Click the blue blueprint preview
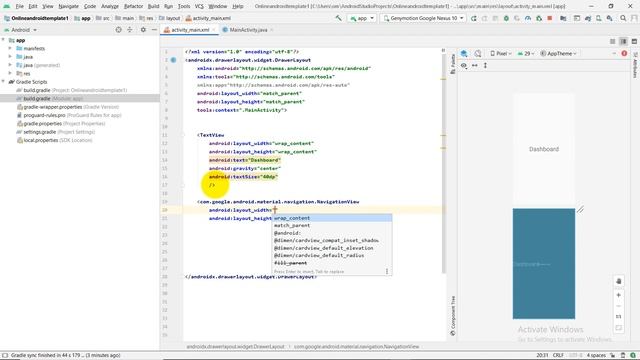This screenshot has height=360, width=640. point(544,264)
